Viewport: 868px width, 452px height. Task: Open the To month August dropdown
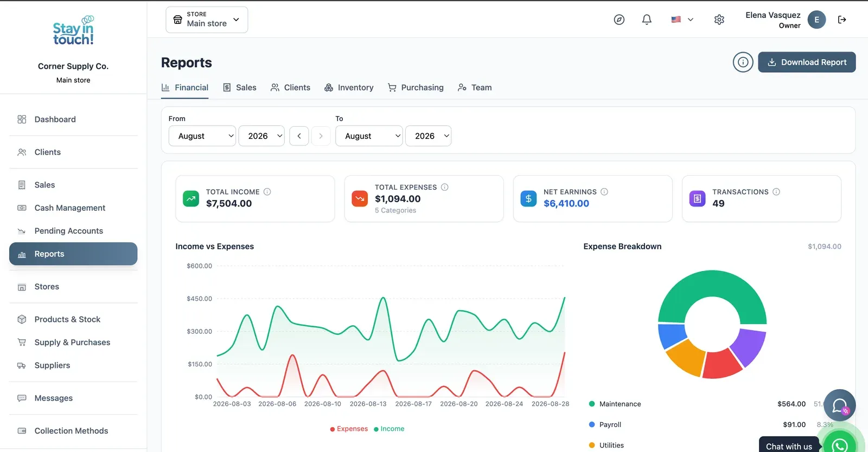369,136
